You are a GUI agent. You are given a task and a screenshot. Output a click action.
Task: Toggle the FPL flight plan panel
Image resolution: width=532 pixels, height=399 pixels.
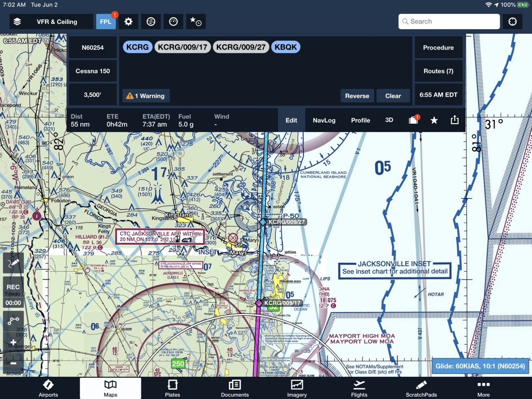pyautogui.click(x=106, y=21)
